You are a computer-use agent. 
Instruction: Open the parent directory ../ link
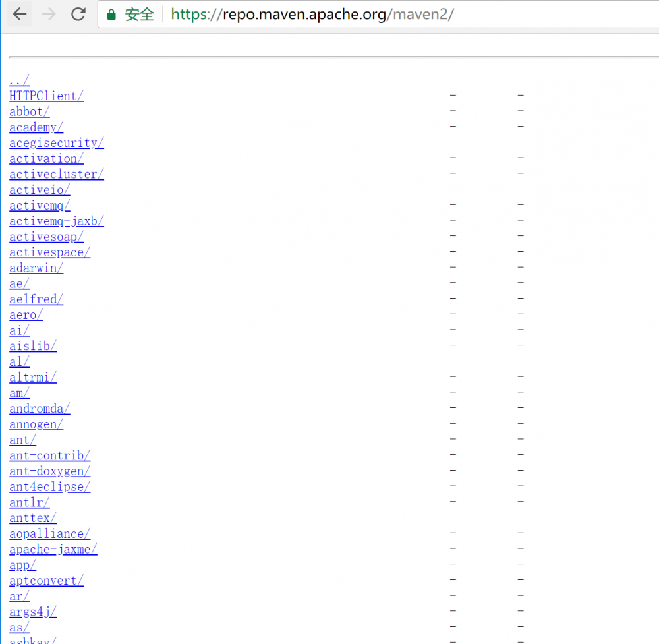pos(19,80)
